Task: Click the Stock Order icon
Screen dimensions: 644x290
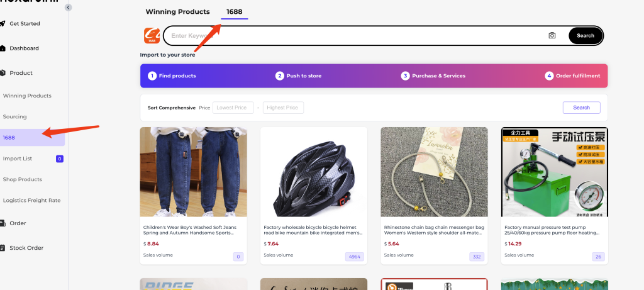Action: click(x=3, y=248)
